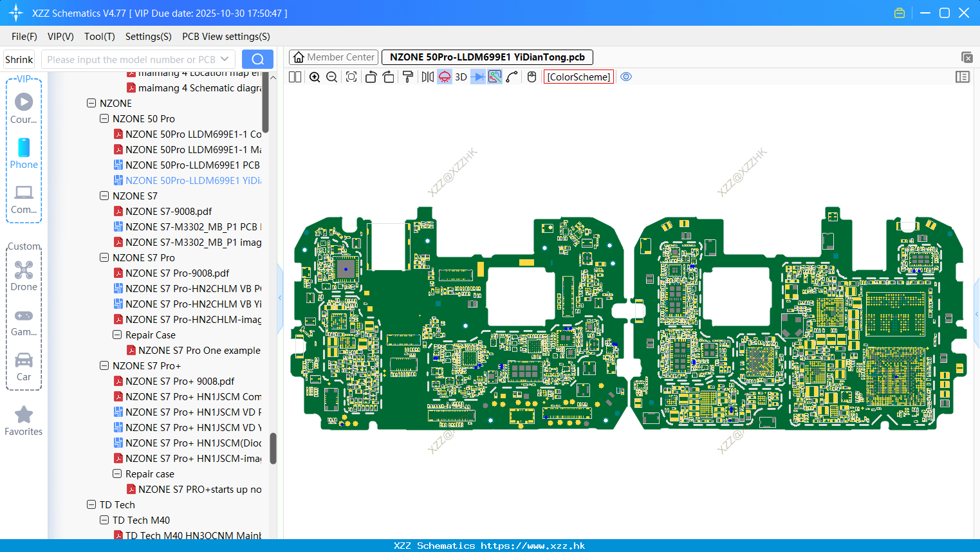Viewport: 980px width, 552px height.
Task: Open maimang 4 Schematic diagram file
Action: (x=194, y=87)
